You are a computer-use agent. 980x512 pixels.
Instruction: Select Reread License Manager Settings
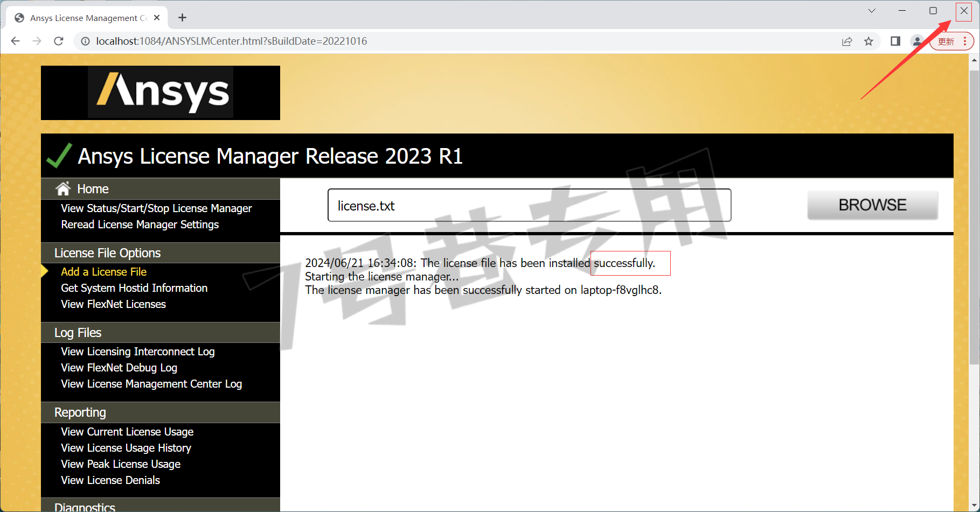point(140,225)
